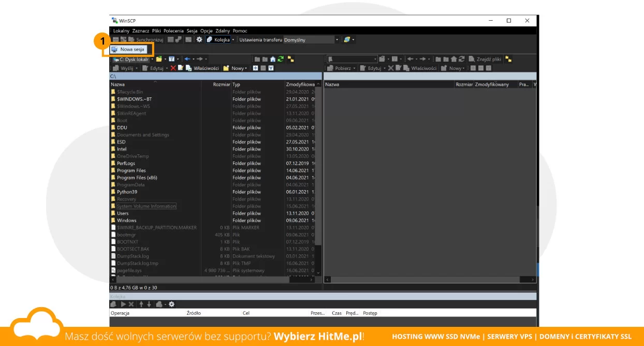Sort local files by Typ column
644x346 pixels.
click(x=258, y=84)
